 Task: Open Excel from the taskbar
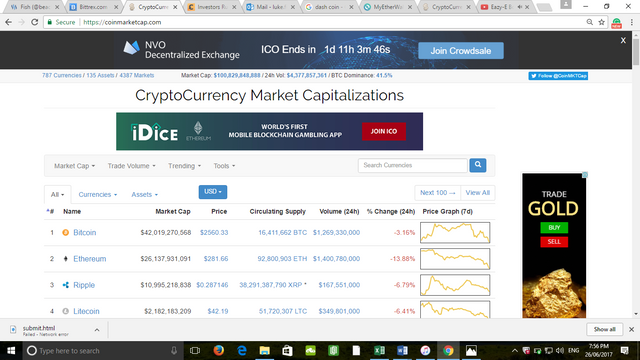coord(379,351)
